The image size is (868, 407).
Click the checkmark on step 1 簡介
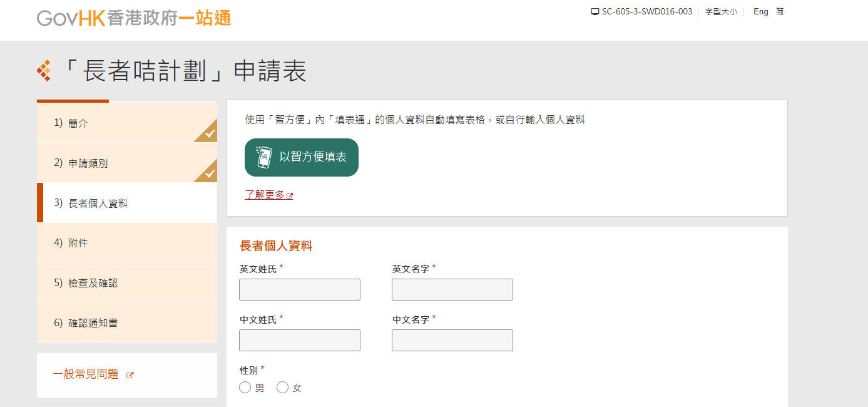pos(210,133)
